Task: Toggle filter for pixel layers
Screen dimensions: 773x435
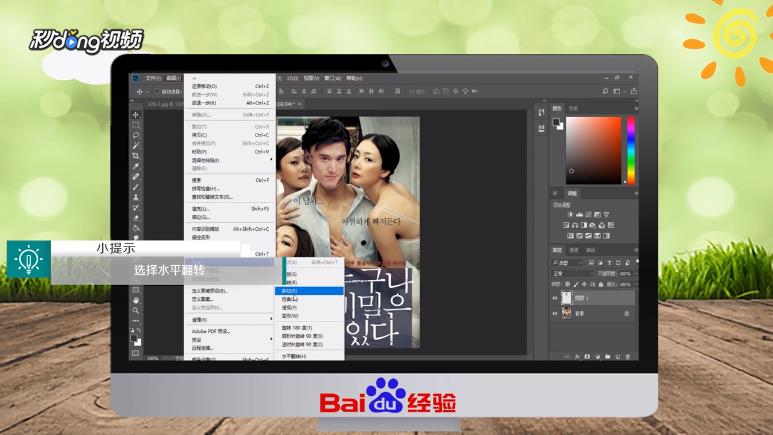Action: [x=591, y=263]
